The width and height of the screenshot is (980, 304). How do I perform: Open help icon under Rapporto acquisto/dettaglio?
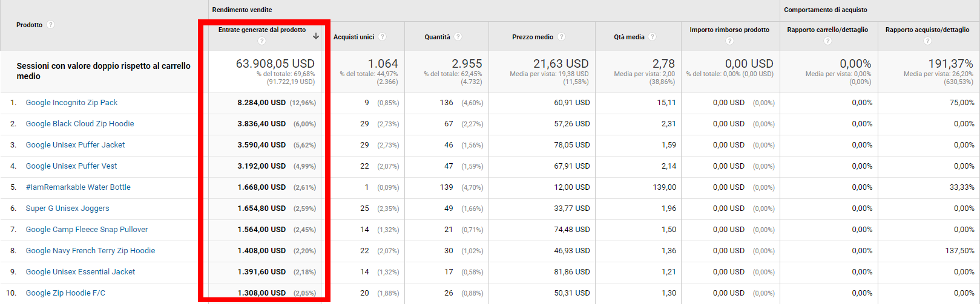coord(927,41)
